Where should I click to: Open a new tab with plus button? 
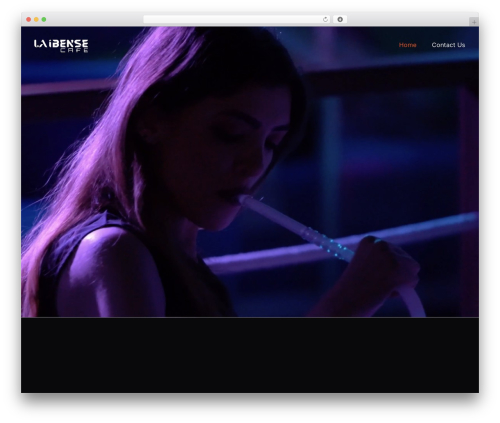click(474, 22)
